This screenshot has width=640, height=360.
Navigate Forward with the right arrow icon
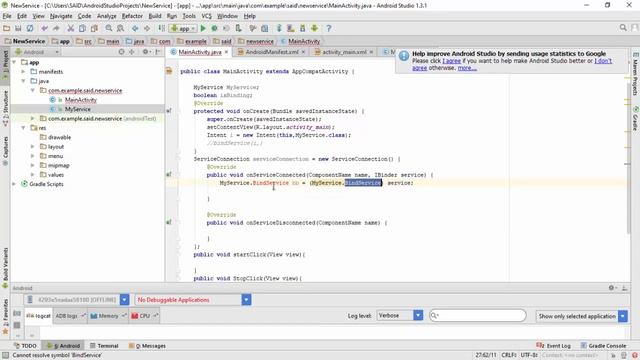click(147, 28)
